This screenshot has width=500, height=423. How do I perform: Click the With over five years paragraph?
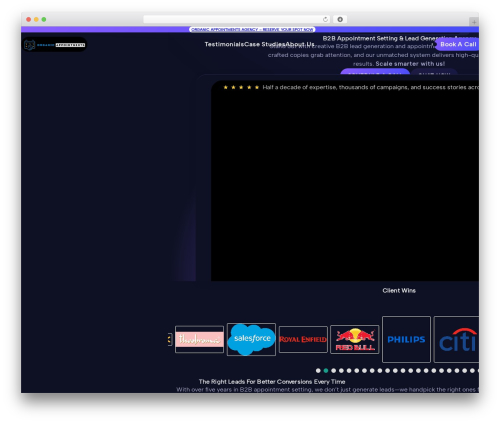(327, 389)
